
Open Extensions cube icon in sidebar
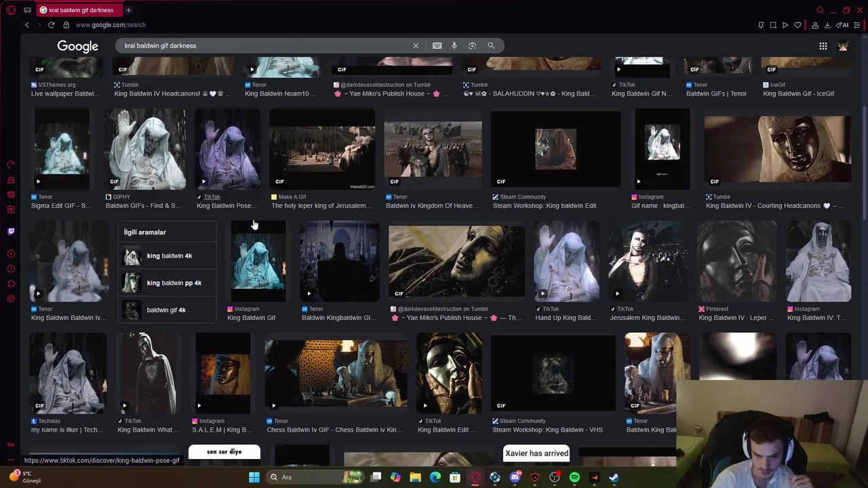pos(11,284)
